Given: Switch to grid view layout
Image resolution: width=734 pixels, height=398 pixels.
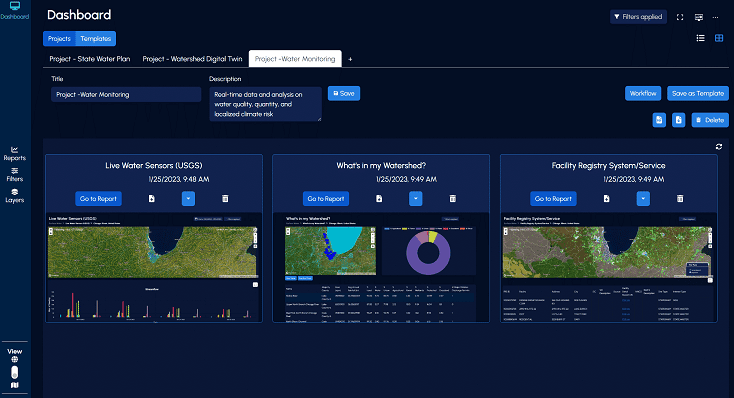Looking at the screenshot, I should coord(719,38).
